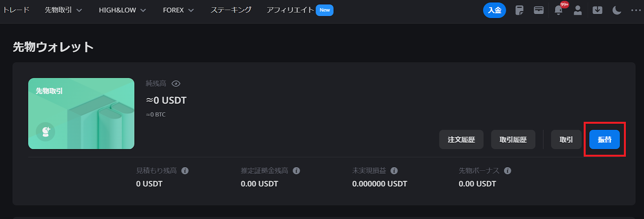Toggle dark mode with the moon icon
Image resolution: width=644 pixels, height=219 pixels.
(x=617, y=10)
